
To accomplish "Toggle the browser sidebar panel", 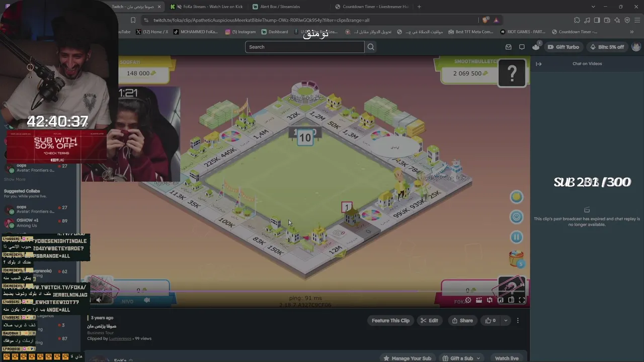I will 597,20.
